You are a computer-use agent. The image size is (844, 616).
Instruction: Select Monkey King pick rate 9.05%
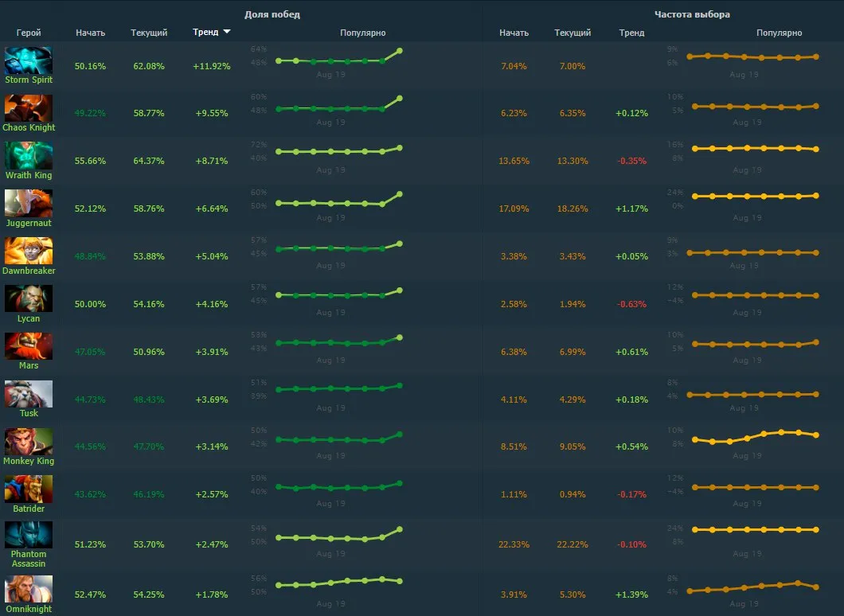(x=572, y=446)
